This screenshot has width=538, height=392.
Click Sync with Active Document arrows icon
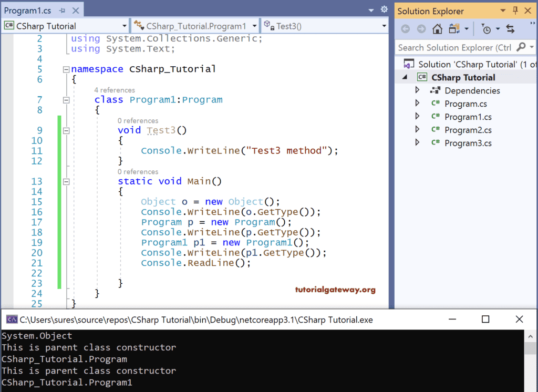click(x=510, y=29)
